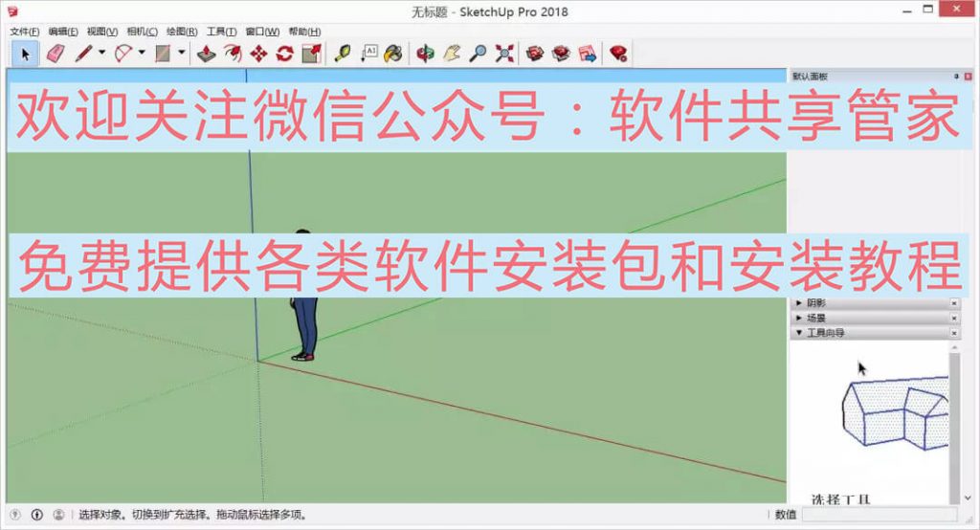Open the 文件(F) menu

[x=24, y=32]
